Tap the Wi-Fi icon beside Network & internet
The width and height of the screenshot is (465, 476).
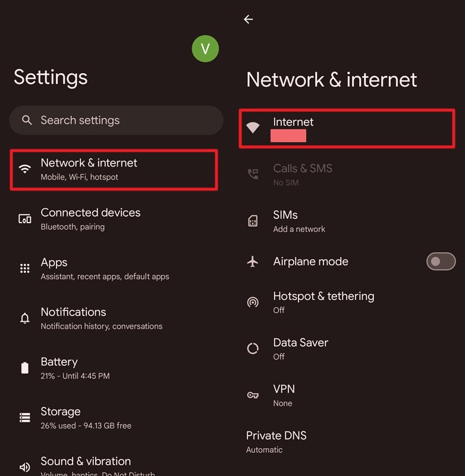[x=24, y=168]
